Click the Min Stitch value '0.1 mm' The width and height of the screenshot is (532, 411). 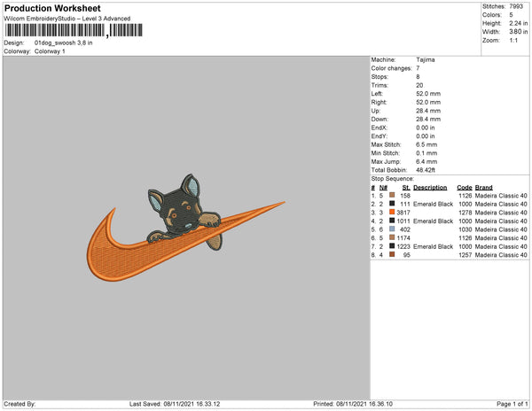point(426,153)
